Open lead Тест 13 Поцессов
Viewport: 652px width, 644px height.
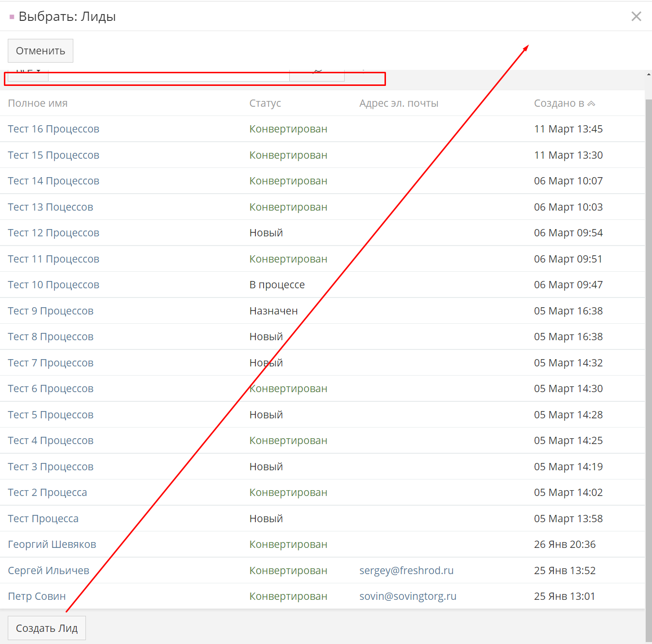(x=50, y=207)
